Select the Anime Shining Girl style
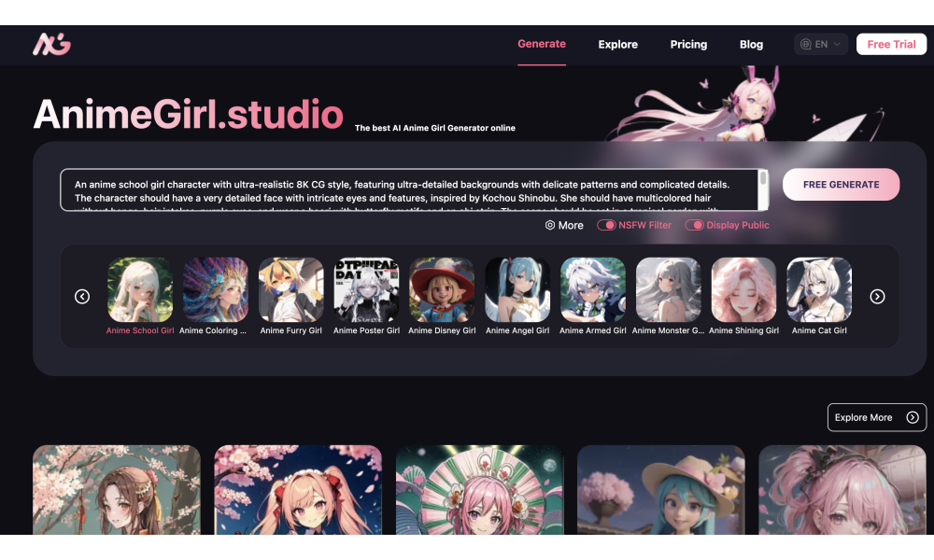This screenshot has height=560, width=934. (x=743, y=297)
